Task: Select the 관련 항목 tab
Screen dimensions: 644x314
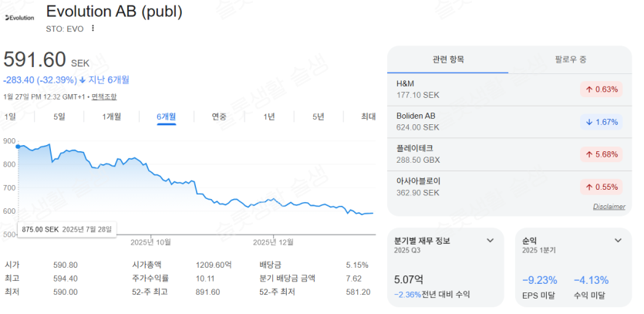Action: 448,59
